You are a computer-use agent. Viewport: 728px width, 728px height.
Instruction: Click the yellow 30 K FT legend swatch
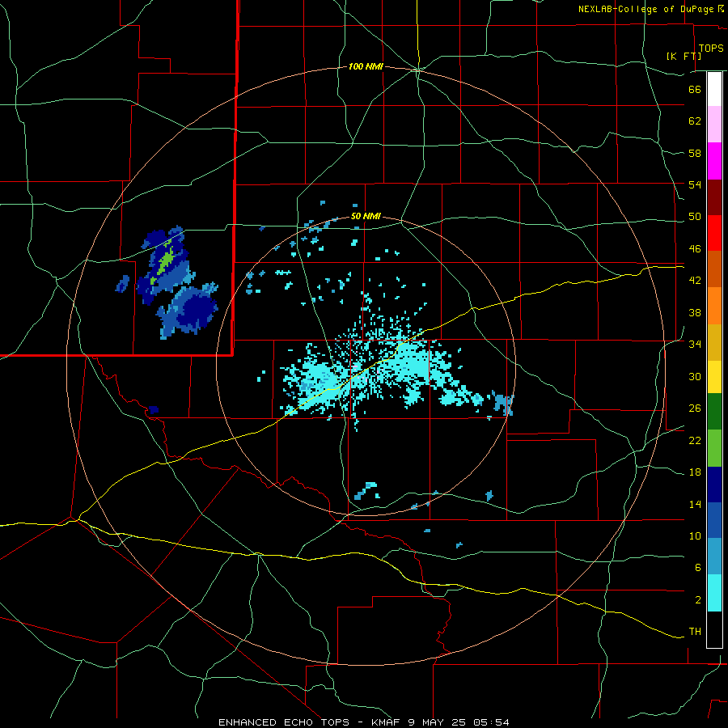coord(714,377)
